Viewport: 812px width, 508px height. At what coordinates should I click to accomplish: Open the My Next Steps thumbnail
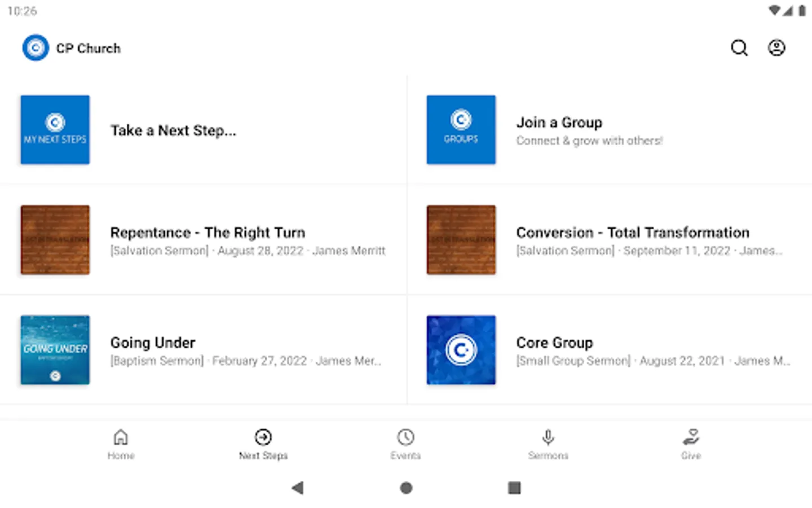[55, 130]
